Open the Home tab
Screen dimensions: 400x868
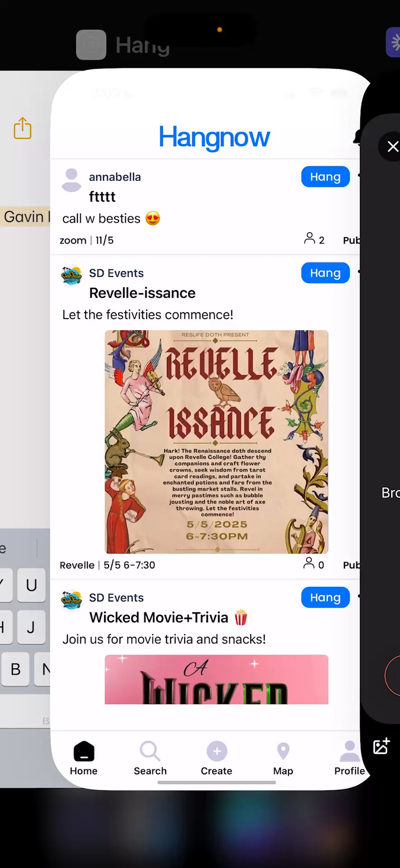84,758
